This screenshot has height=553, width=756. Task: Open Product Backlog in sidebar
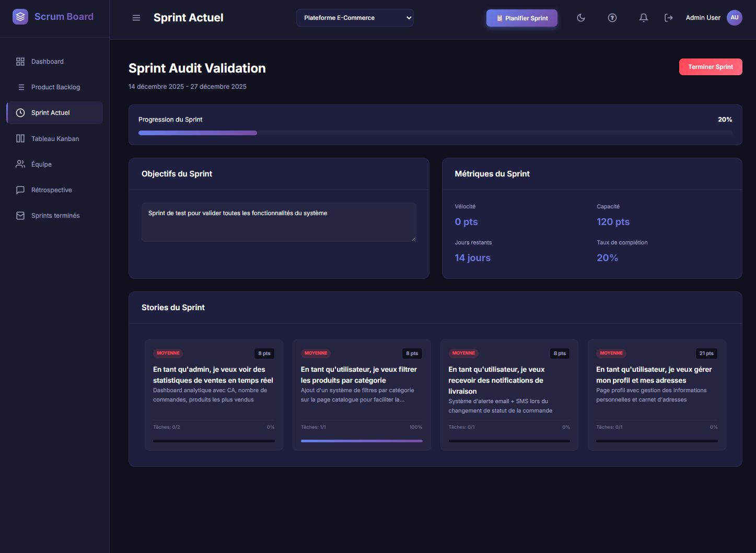pyautogui.click(x=55, y=87)
